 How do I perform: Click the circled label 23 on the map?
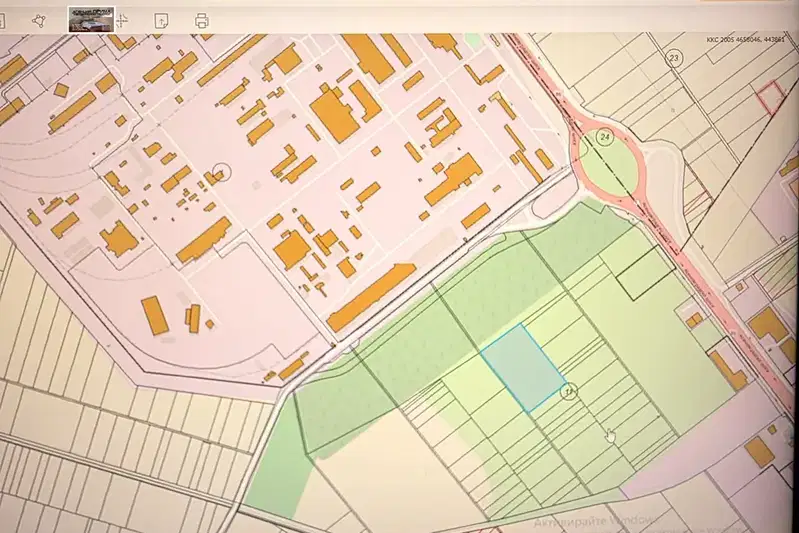pos(674,58)
